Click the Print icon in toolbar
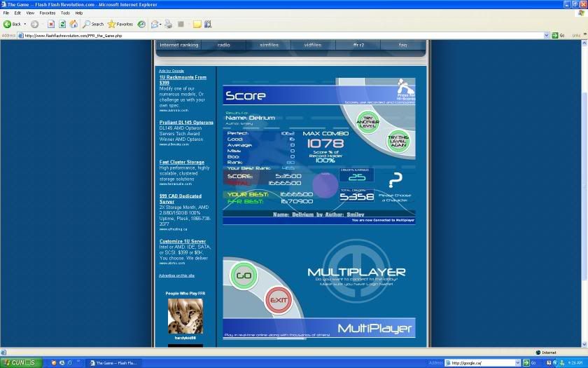 click(168, 24)
